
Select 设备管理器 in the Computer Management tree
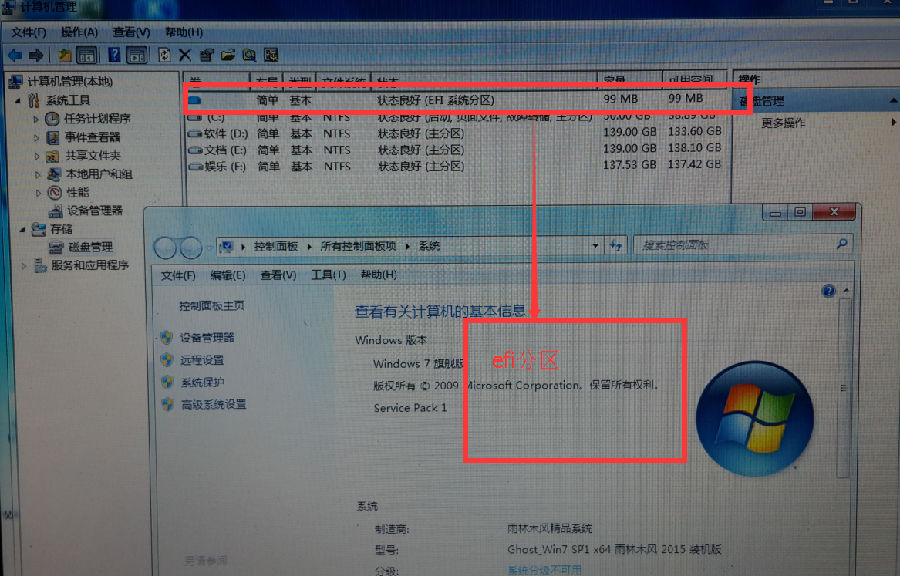(x=95, y=211)
